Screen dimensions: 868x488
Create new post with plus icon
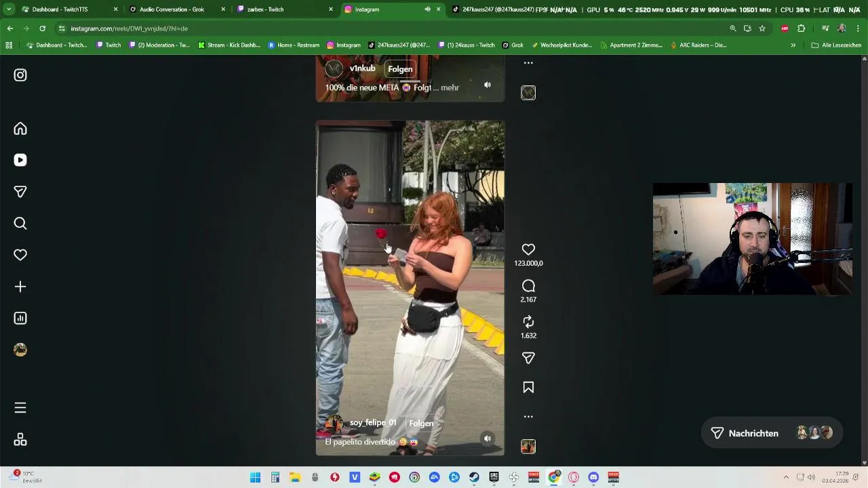20,287
